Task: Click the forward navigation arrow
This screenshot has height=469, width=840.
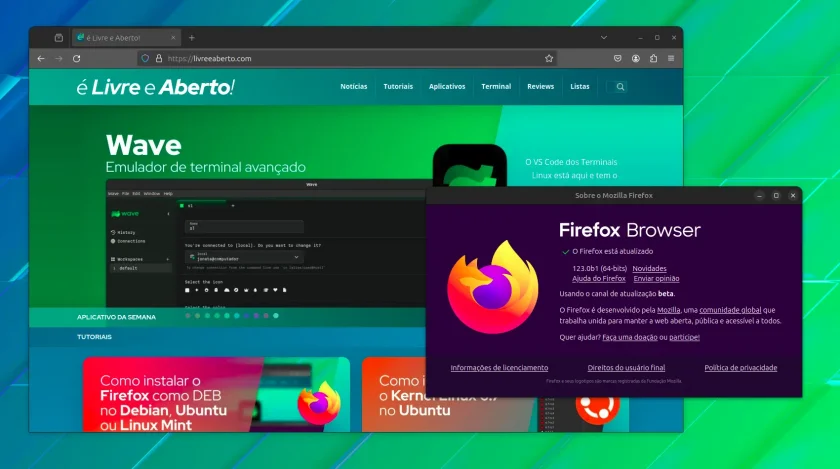Action: coord(59,58)
